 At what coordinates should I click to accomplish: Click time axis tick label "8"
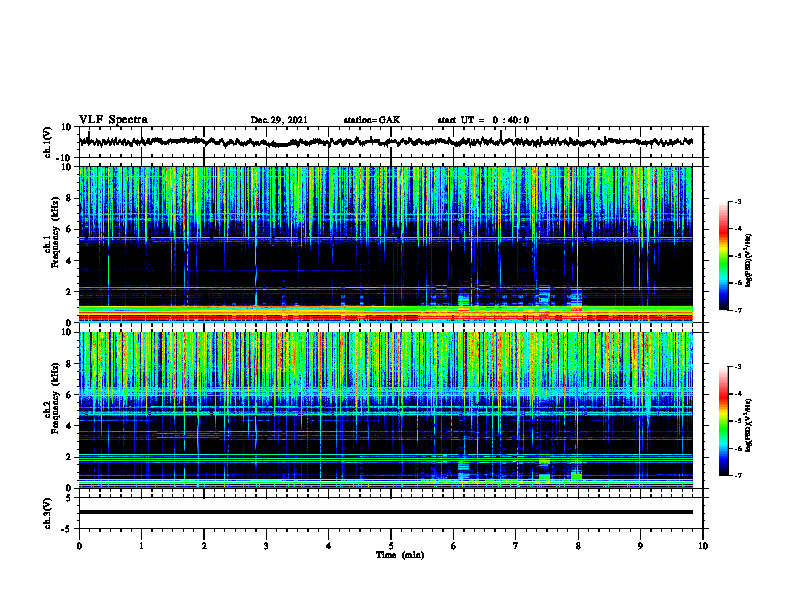click(x=578, y=546)
